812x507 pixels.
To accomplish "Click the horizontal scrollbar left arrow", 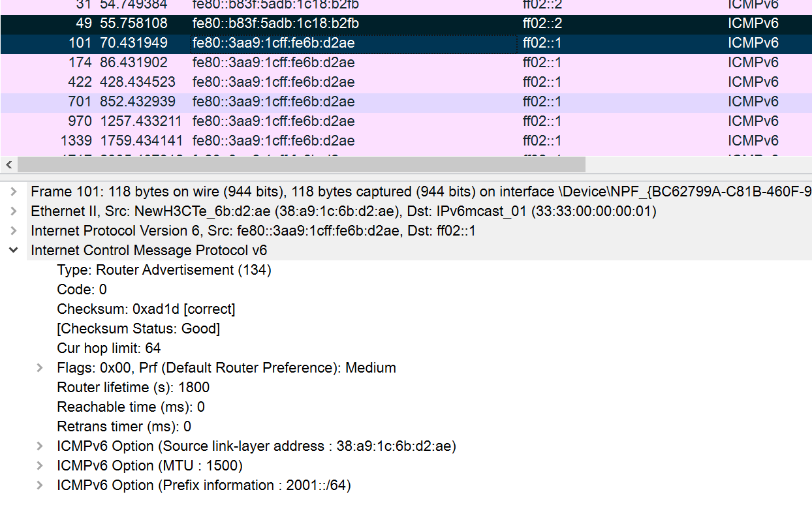I will coord(8,164).
